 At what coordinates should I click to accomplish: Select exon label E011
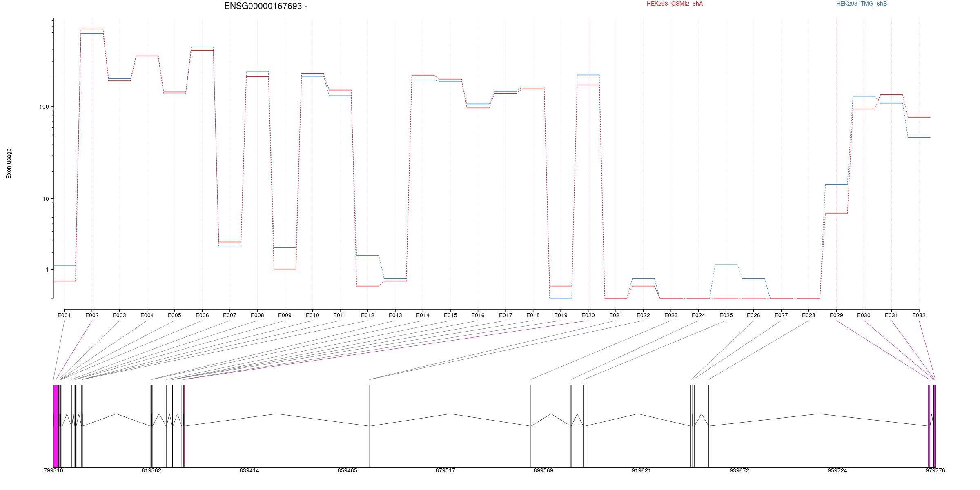(340, 315)
